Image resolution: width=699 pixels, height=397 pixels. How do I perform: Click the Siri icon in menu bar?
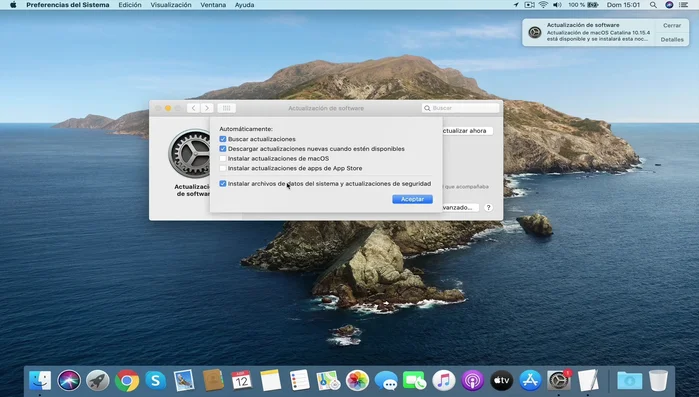(x=669, y=5)
